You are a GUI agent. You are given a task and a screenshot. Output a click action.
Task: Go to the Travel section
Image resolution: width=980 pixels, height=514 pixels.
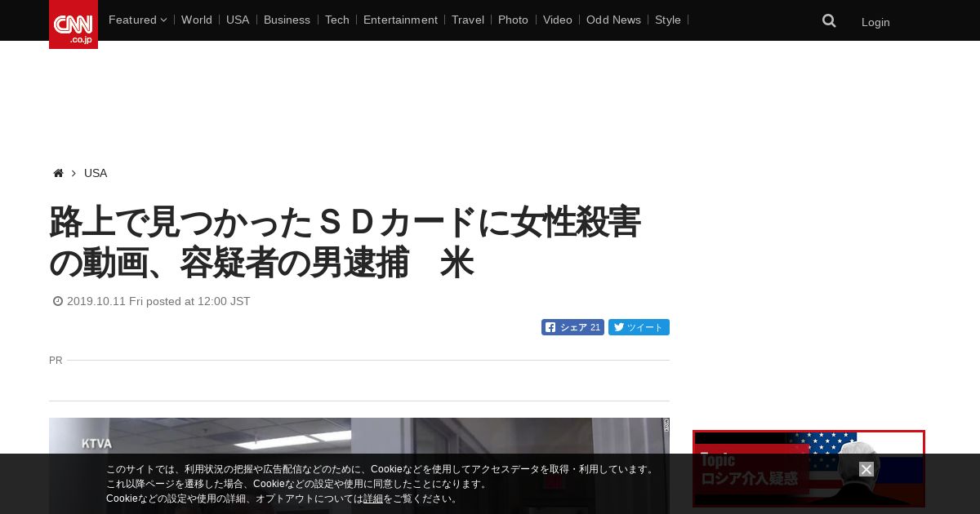point(468,20)
